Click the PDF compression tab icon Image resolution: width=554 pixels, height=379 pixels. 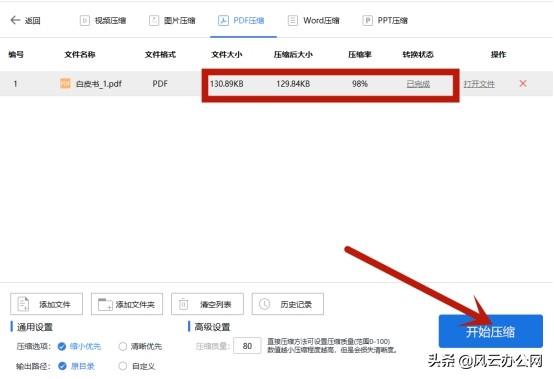click(x=223, y=20)
